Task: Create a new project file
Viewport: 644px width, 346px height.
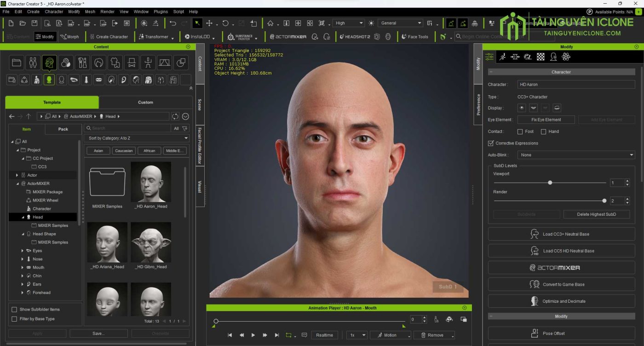Action: tap(11, 23)
